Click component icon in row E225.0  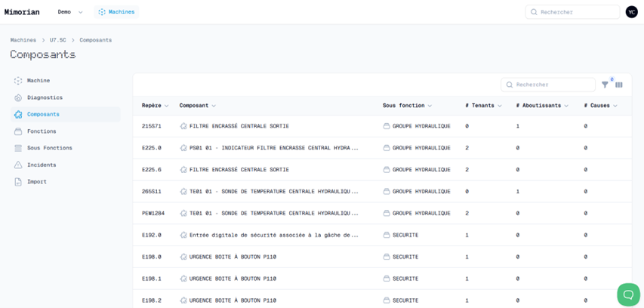click(183, 148)
